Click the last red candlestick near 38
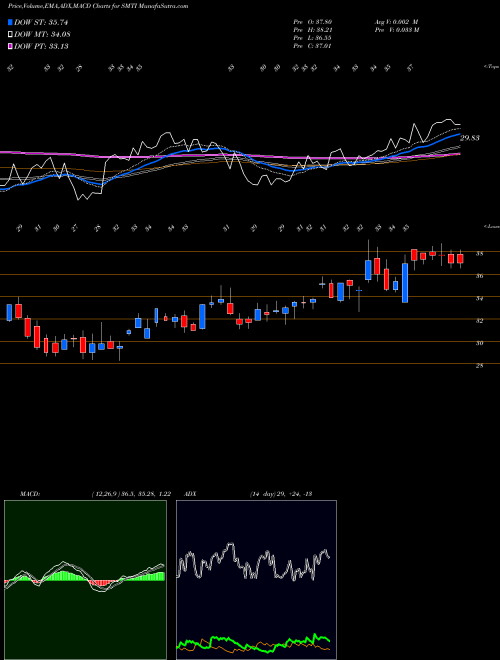Screen dimensions: 500x660 tap(460, 259)
